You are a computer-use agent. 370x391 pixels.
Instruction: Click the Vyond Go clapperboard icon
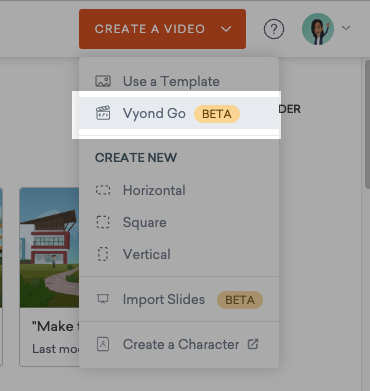(103, 113)
